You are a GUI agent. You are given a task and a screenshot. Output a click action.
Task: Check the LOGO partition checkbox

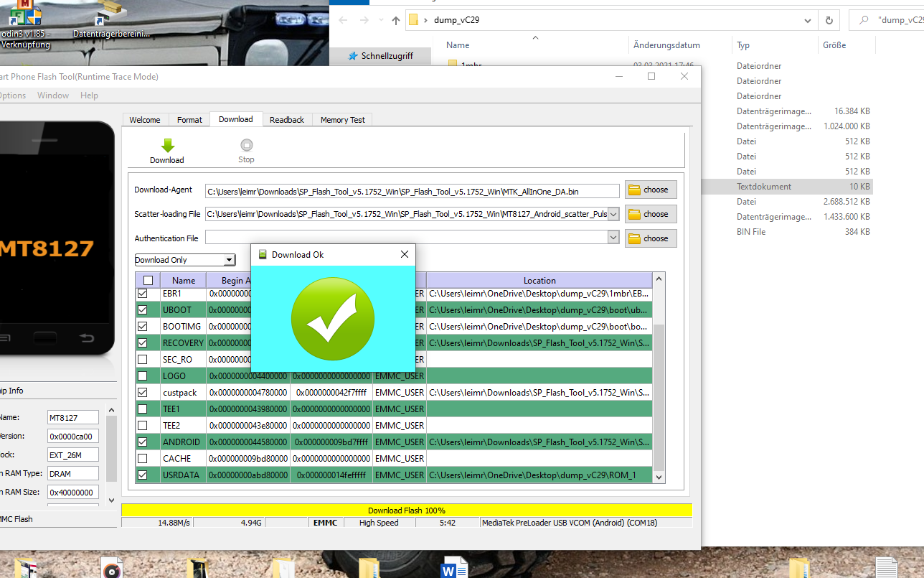click(143, 376)
